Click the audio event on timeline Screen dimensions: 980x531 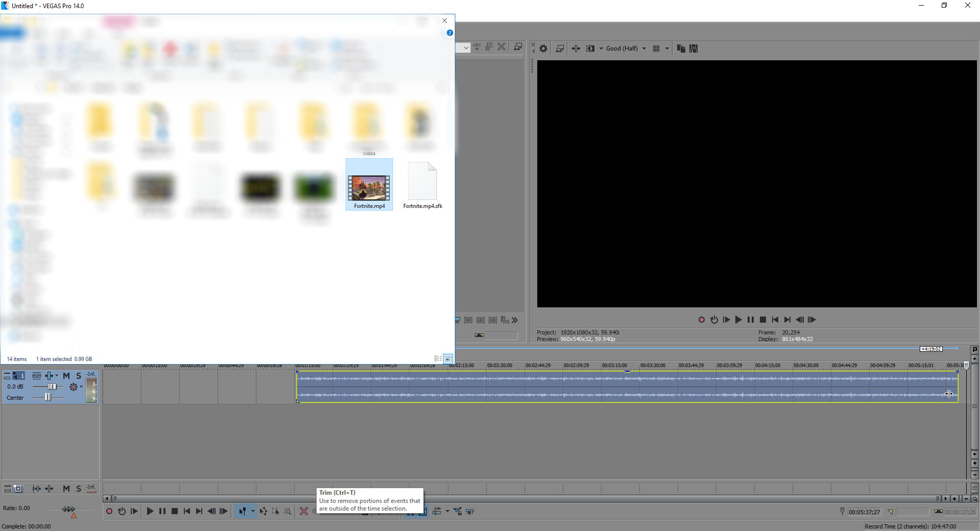[627, 387]
